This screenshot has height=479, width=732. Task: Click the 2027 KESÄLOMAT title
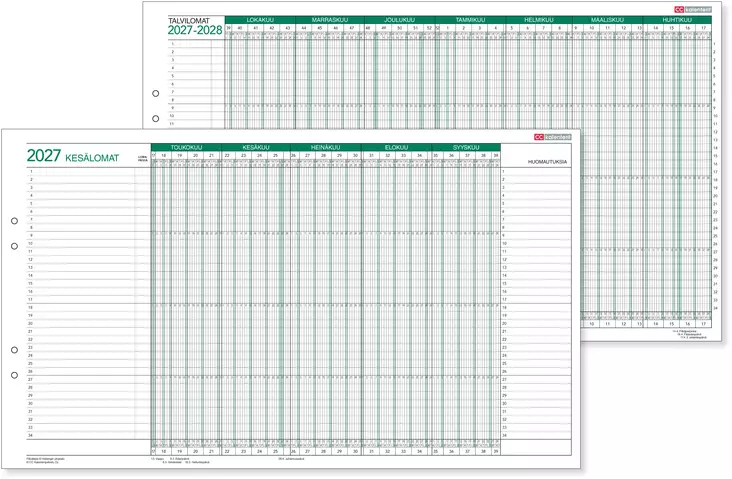[x=73, y=156]
